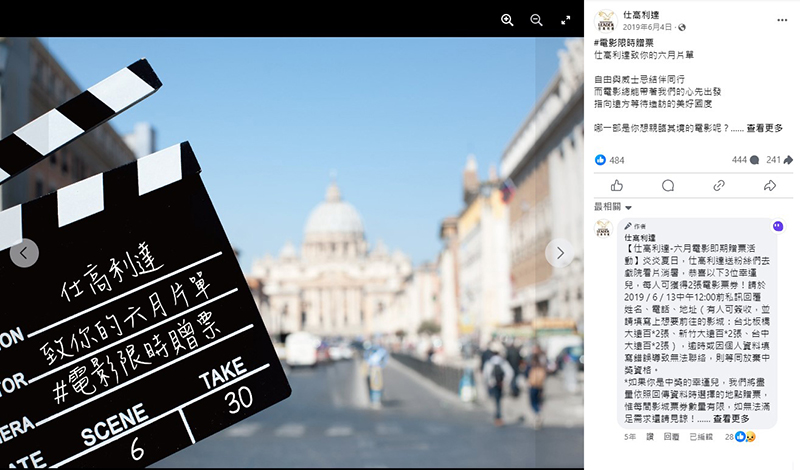
Task: View the 444 comments count
Action: pos(745,160)
